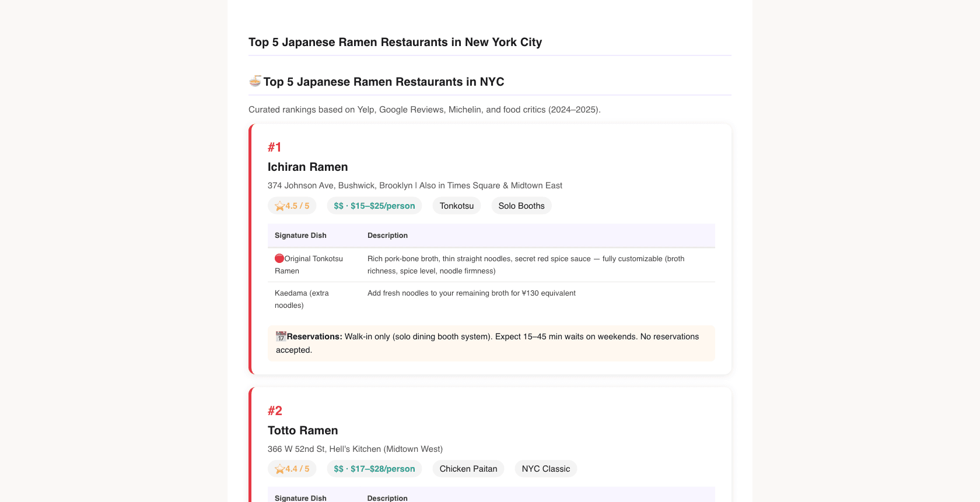
Task: Click the 'Original Tonkotsu Ramen' dish cell
Action: tap(314, 265)
